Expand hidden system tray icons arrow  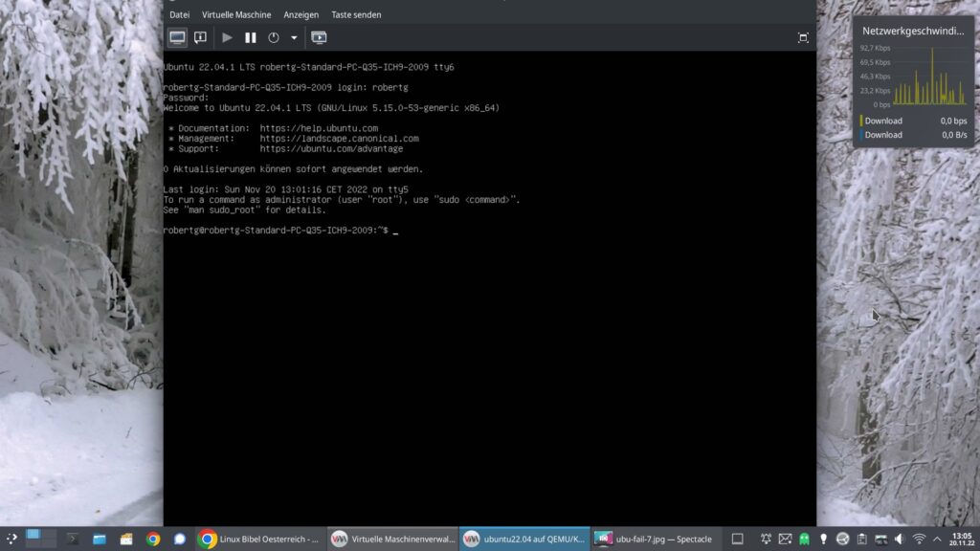point(937,539)
